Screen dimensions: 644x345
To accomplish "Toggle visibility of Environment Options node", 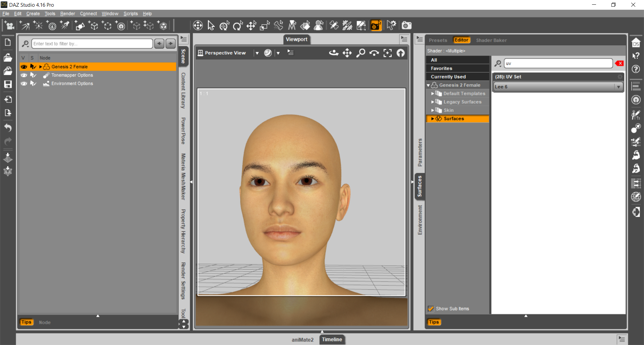I will pyautogui.click(x=24, y=83).
